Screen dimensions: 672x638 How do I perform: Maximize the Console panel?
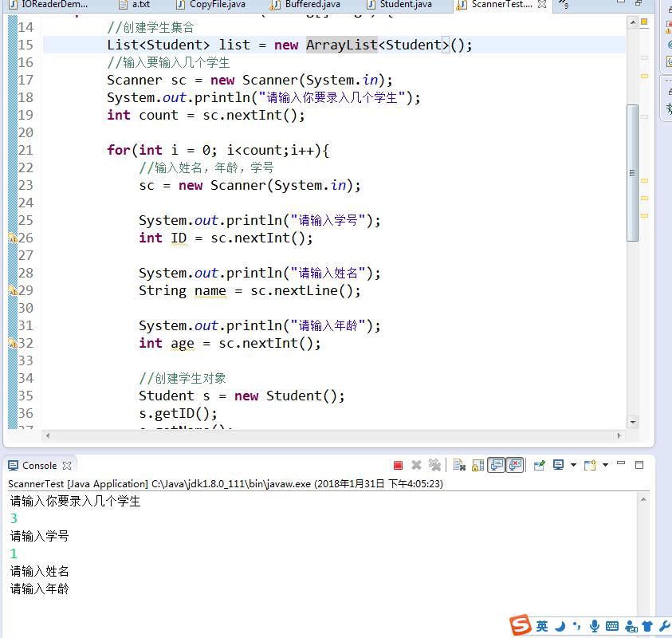point(639,465)
